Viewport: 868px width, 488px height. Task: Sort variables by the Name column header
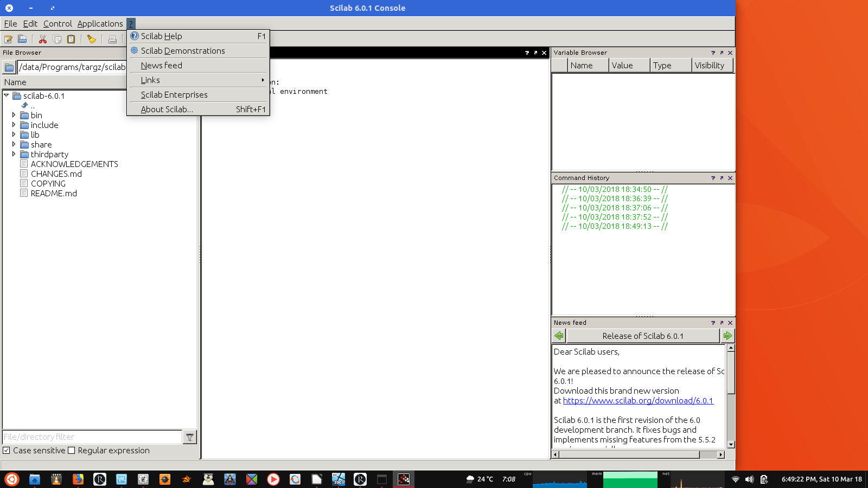tap(588, 66)
